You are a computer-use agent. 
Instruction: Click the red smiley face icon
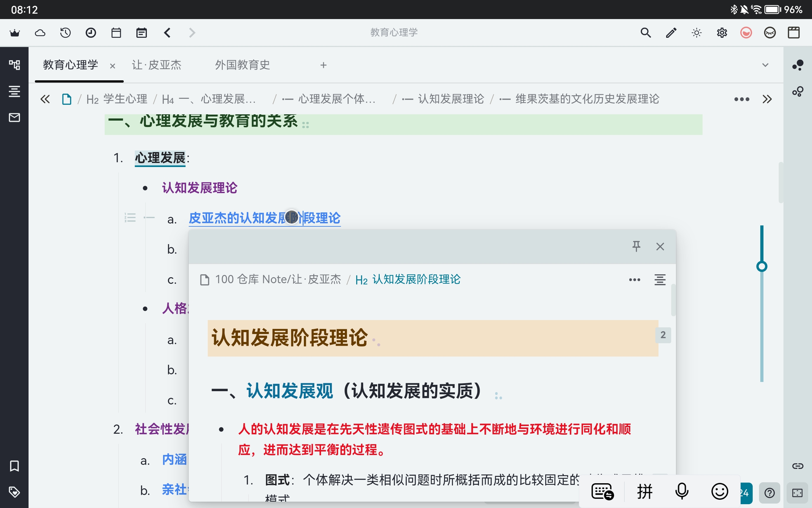[x=746, y=33]
